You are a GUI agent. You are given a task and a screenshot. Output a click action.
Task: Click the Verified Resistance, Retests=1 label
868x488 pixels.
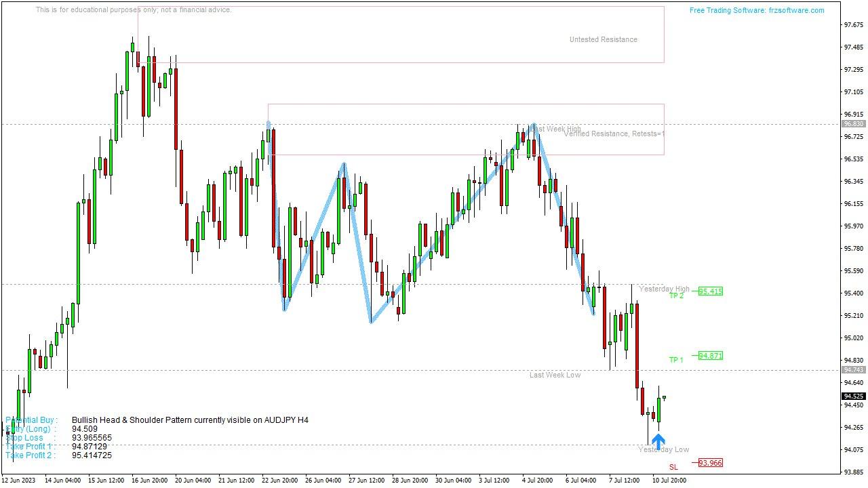[x=616, y=134]
